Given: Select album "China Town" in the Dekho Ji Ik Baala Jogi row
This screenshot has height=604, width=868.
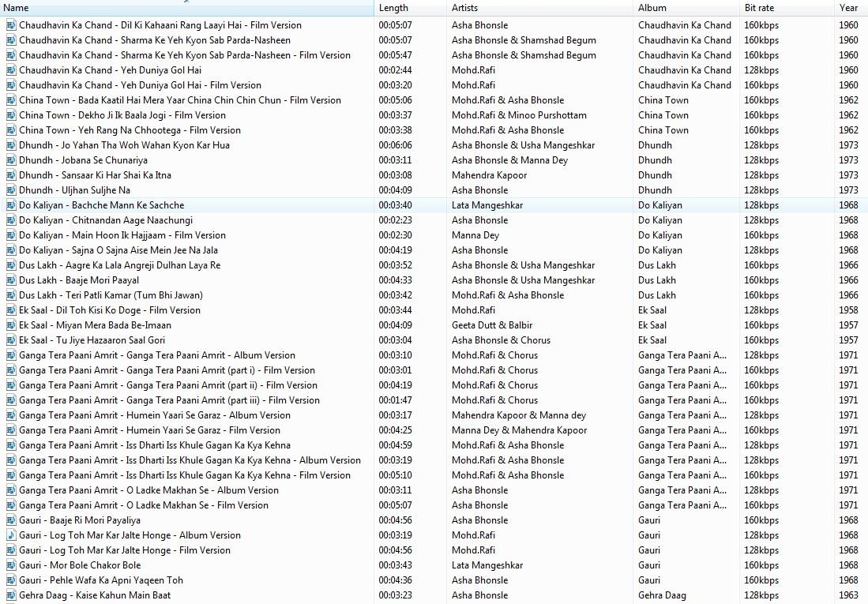Looking at the screenshot, I should tap(663, 114).
